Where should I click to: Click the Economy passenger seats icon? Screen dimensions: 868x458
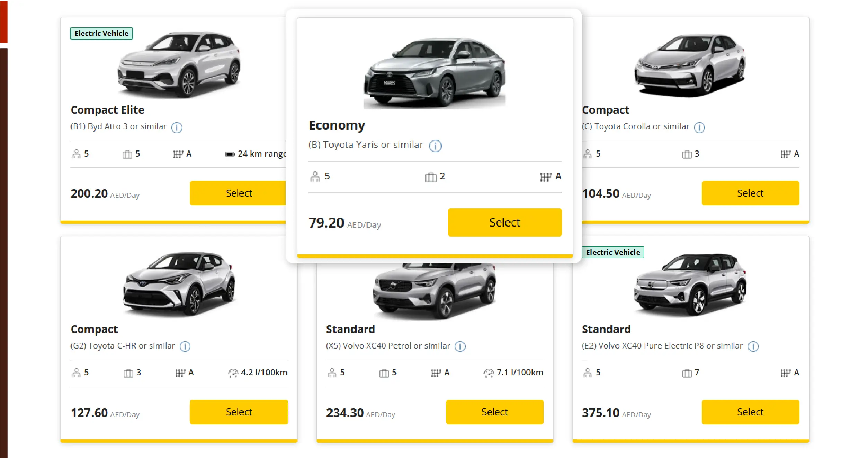tap(315, 177)
